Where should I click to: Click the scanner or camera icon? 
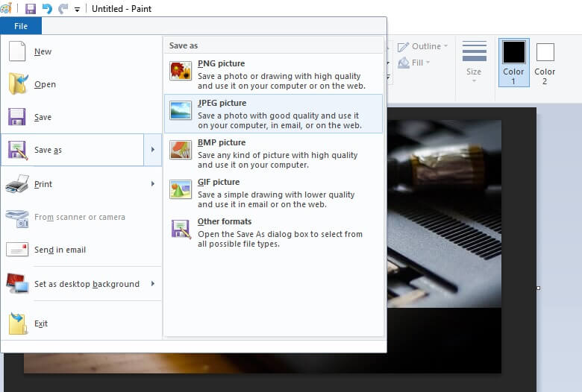(17, 218)
